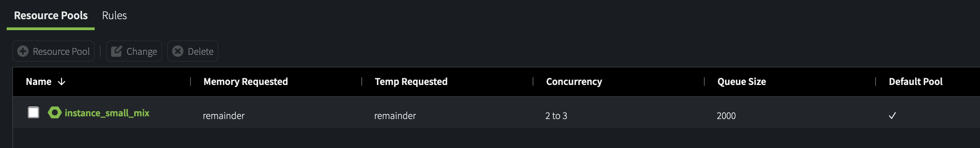This screenshot has width=980, height=148.
Task: Sort by Temp Requested column header
Action: click(411, 81)
